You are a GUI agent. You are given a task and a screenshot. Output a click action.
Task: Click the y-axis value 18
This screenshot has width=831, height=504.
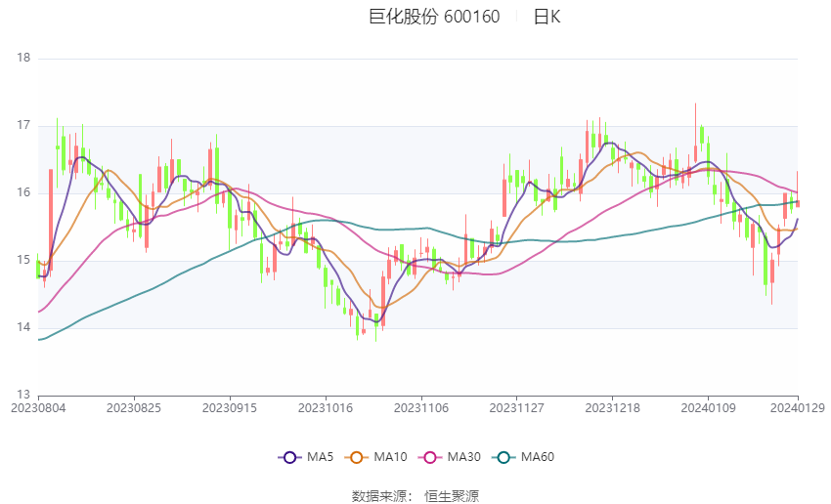click(x=23, y=58)
